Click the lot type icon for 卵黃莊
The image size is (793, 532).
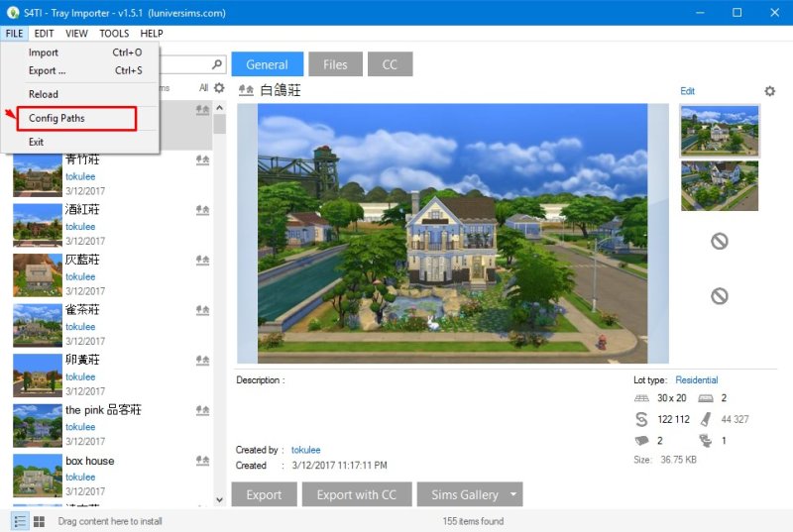[203, 361]
